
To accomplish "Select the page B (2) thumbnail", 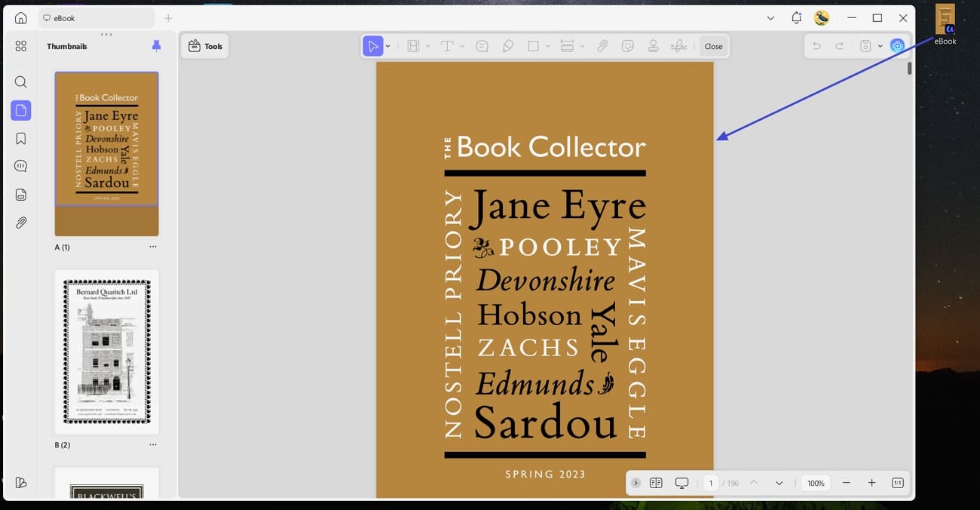I will (x=106, y=352).
